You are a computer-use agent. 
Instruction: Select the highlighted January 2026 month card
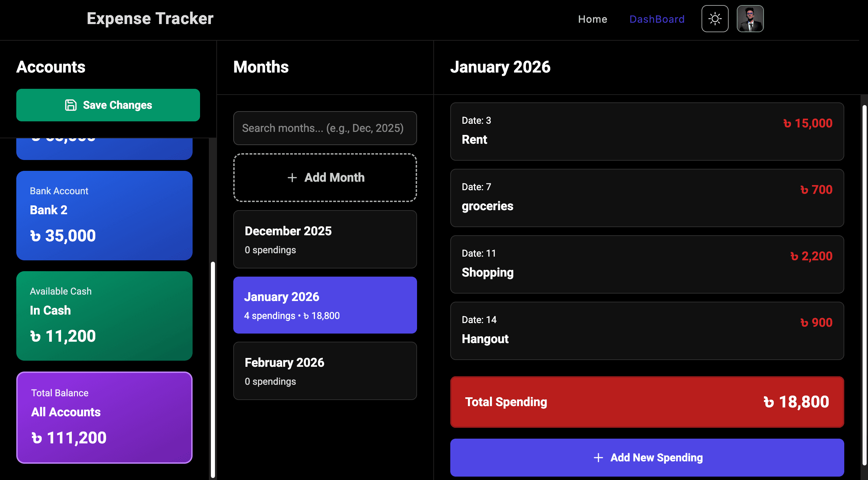click(324, 305)
